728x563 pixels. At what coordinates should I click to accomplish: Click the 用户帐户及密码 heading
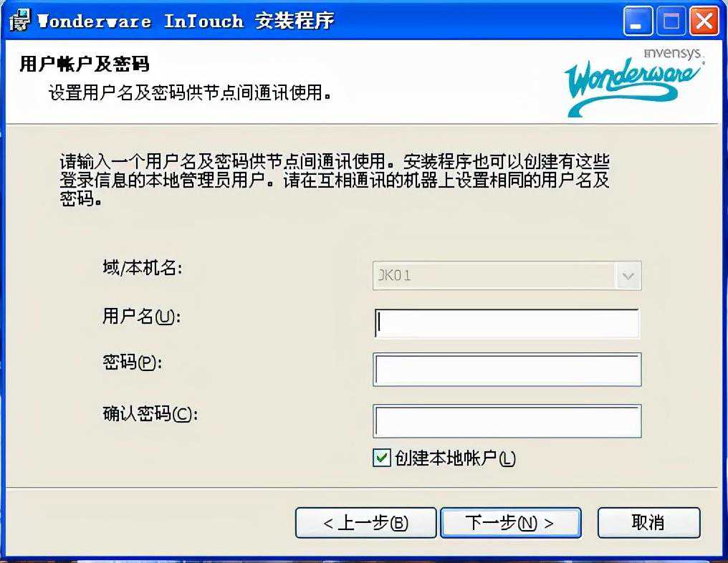[85, 64]
